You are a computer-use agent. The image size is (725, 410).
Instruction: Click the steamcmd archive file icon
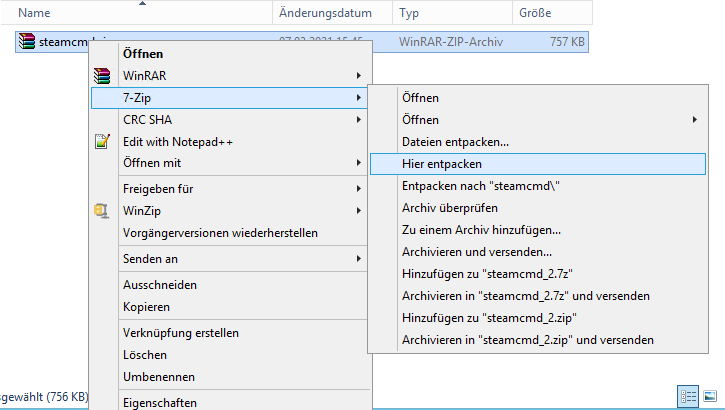(27, 42)
